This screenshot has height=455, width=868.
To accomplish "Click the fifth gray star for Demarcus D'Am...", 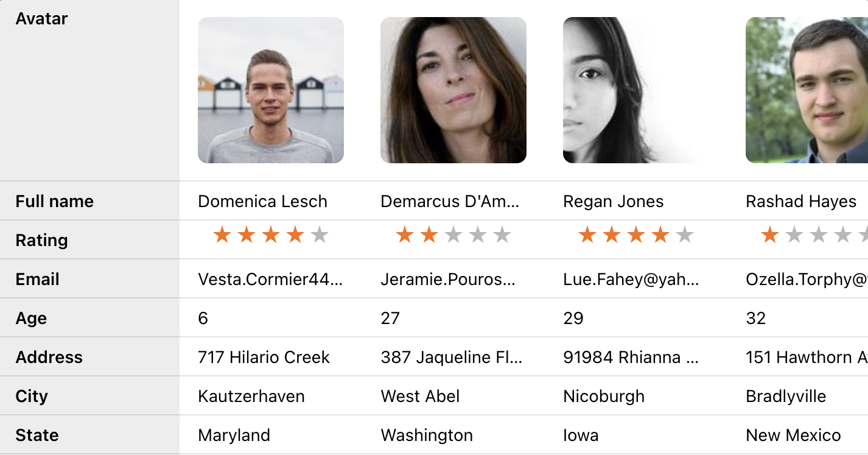I will click(x=502, y=235).
